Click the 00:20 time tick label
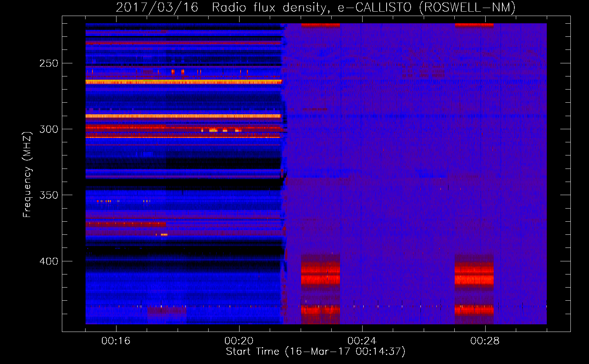The height and width of the screenshot is (364, 589). 239,341
